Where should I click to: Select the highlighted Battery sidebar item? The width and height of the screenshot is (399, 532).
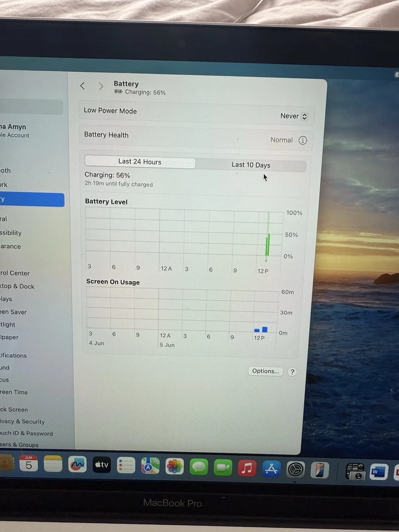click(32, 199)
